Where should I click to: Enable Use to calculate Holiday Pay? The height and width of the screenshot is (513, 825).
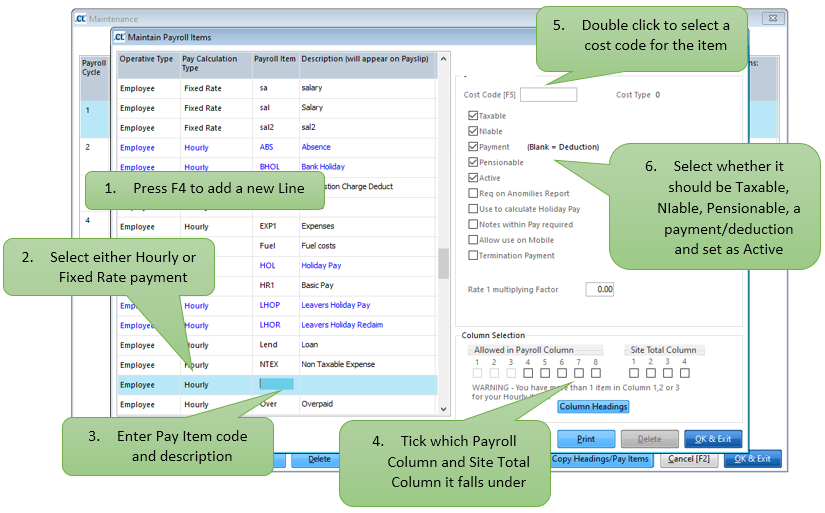[473, 209]
